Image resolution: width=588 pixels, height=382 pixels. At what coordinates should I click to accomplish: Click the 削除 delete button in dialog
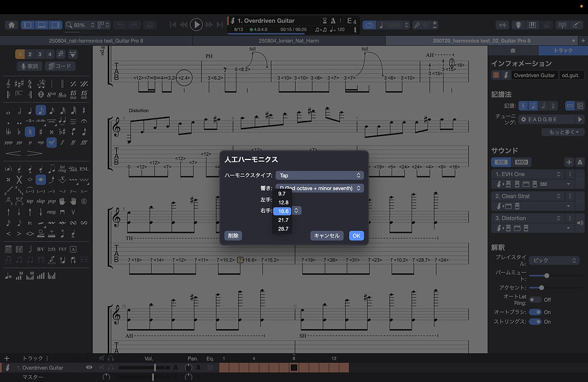pos(233,236)
